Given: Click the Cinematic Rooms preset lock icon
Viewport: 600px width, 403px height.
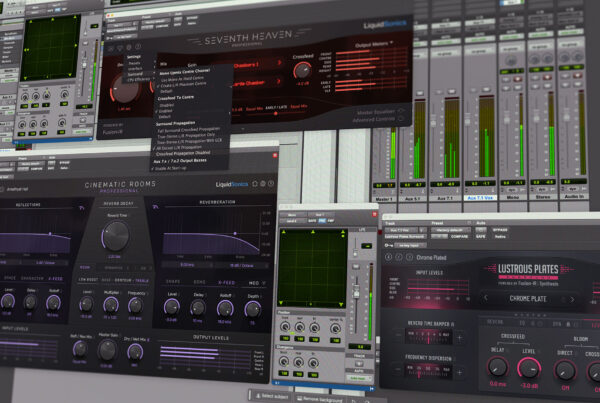Looking at the screenshot, I should (4, 189).
